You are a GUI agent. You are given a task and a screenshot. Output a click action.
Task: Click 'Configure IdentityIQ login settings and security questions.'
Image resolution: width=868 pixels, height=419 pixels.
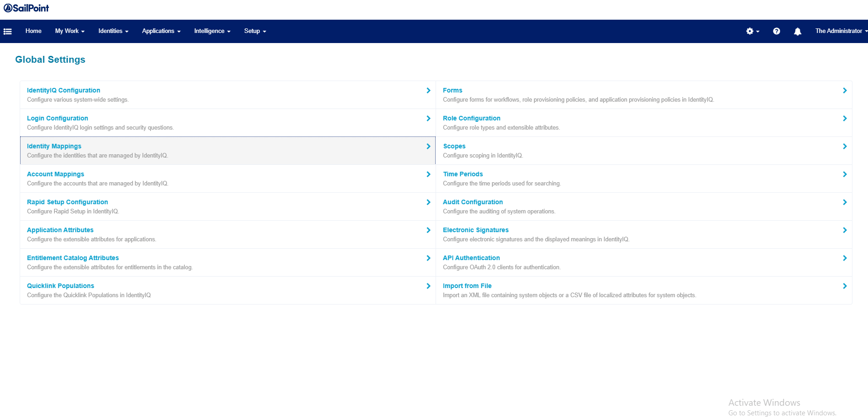(x=100, y=128)
